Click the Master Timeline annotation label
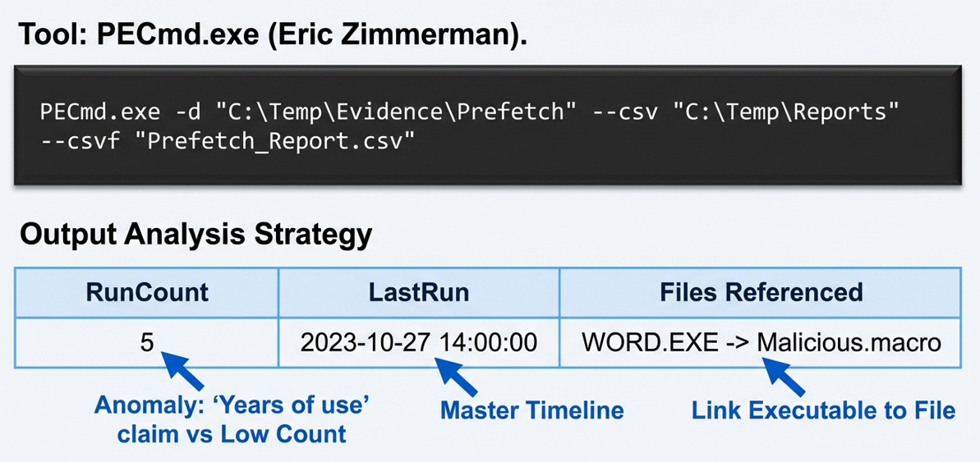The width and height of the screenshot is (980, 462). tap(531, 410)
